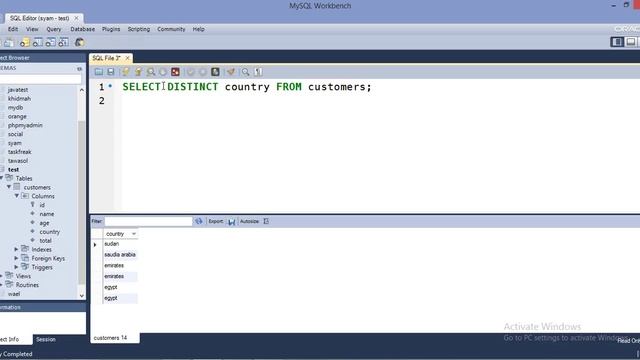Click the export recordset disk icon
This screenshot has width=640, height=360.
point(231,222)
